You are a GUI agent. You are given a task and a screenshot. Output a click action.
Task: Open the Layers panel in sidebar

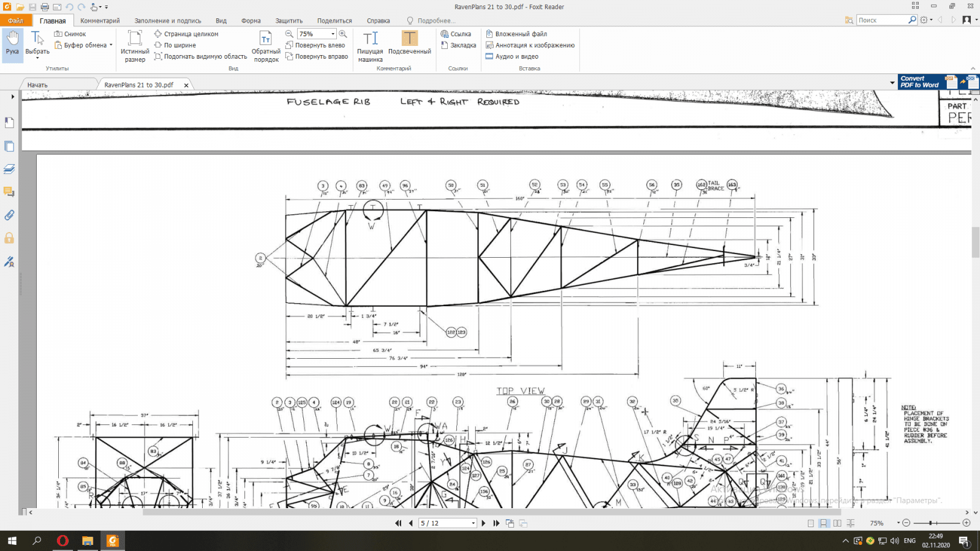click(9, 169)
